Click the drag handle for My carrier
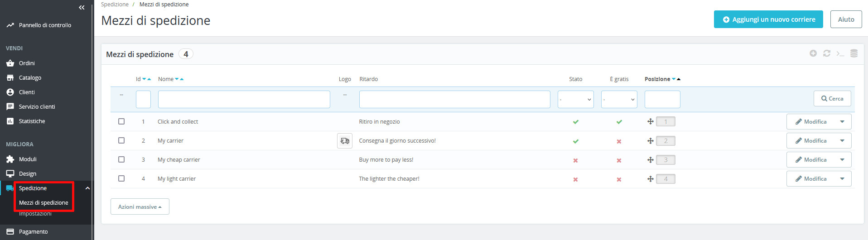 click(x=650, y=141)
